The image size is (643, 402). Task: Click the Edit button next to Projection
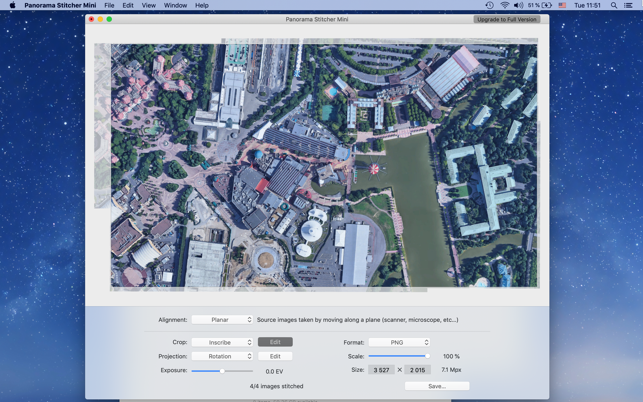[x=275, y=356]
